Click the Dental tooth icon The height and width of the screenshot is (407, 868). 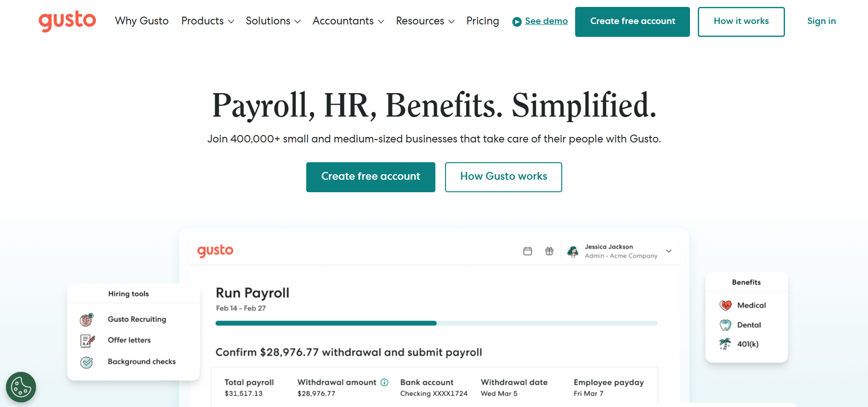725,325
